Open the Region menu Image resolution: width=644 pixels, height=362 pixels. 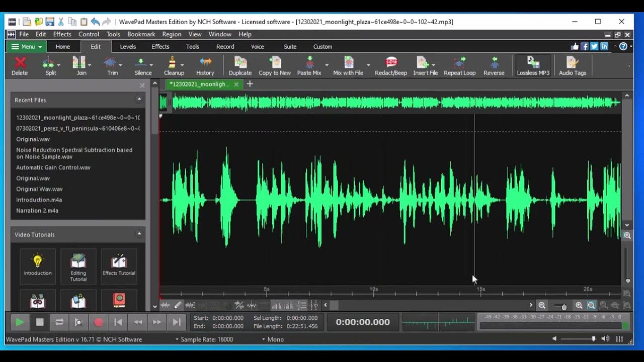tap(172, 34)
